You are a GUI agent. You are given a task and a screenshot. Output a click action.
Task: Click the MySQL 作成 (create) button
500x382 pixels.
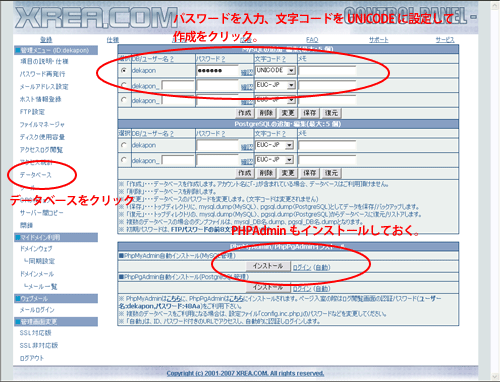244,113
